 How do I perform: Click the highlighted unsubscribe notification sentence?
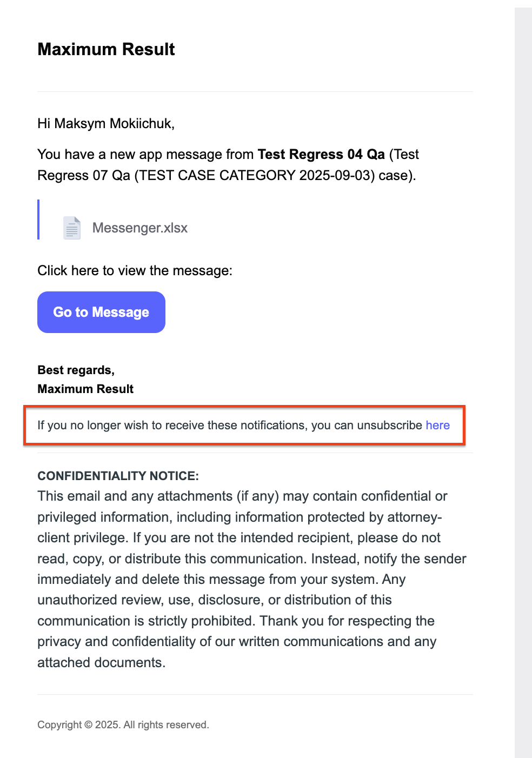click(x=242, y=425)
